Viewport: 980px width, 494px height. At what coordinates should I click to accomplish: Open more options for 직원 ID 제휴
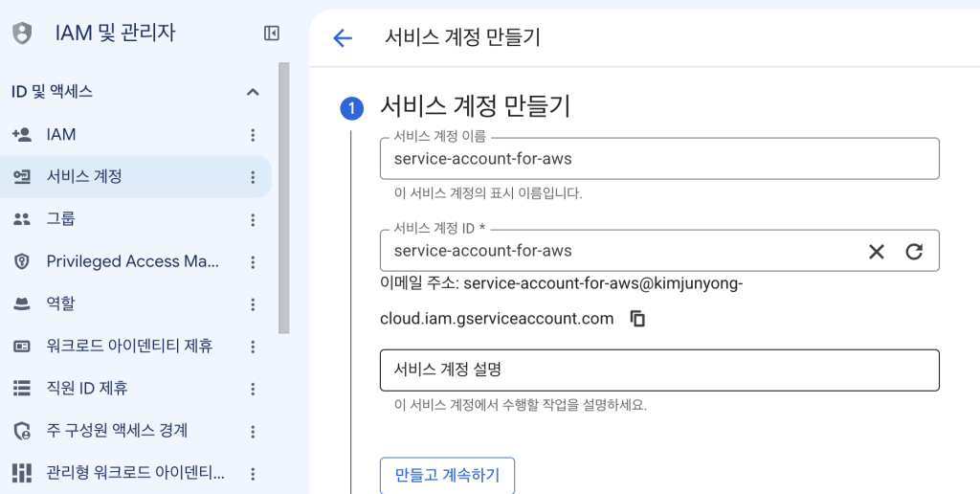(253, 389)
